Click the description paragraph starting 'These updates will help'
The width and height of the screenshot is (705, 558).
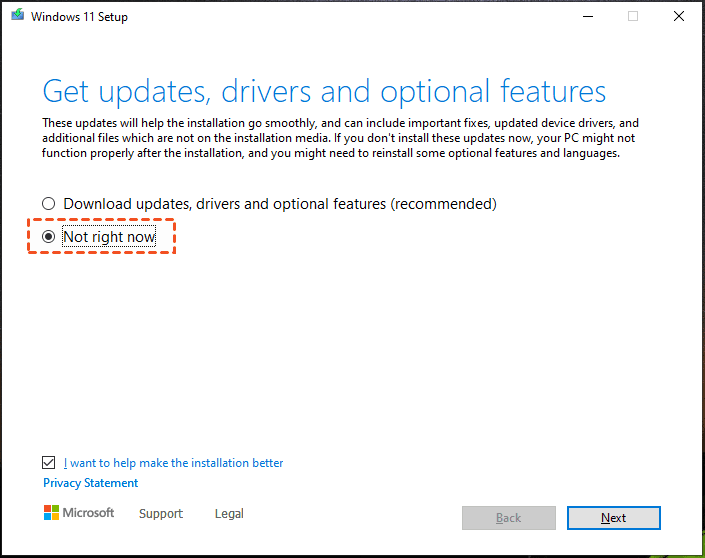[x=340, y=138]
